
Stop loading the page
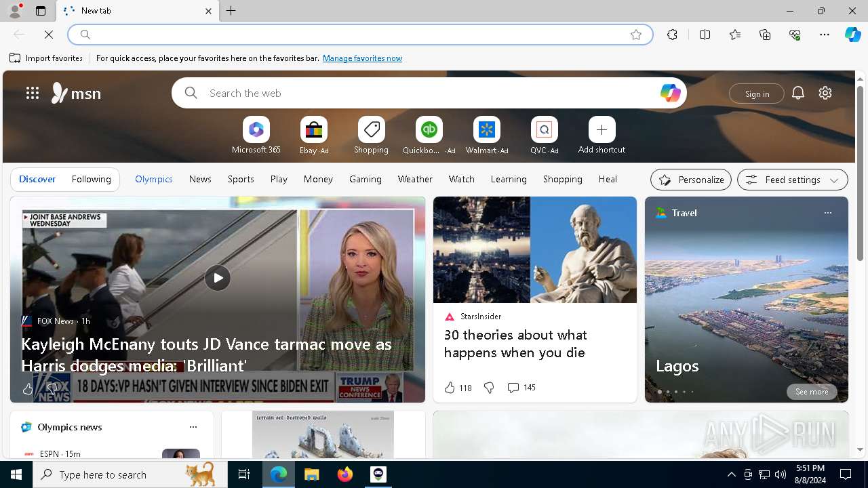click(49, 35)
